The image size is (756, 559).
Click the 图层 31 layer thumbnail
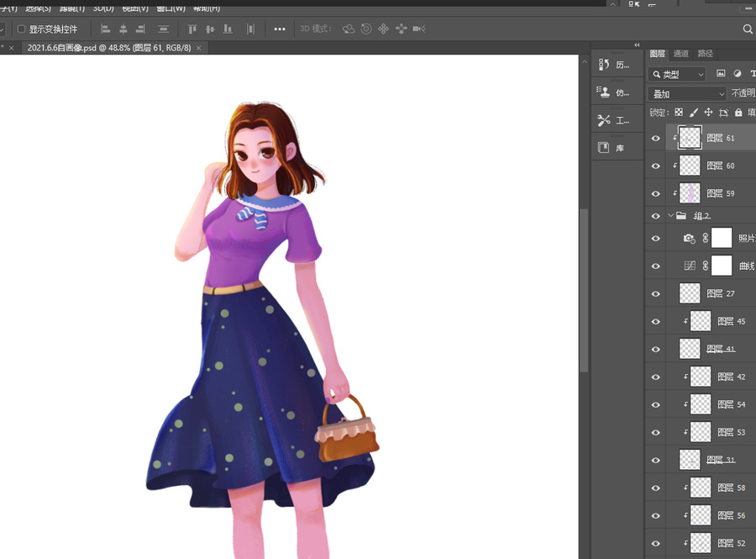pos(690,460)
